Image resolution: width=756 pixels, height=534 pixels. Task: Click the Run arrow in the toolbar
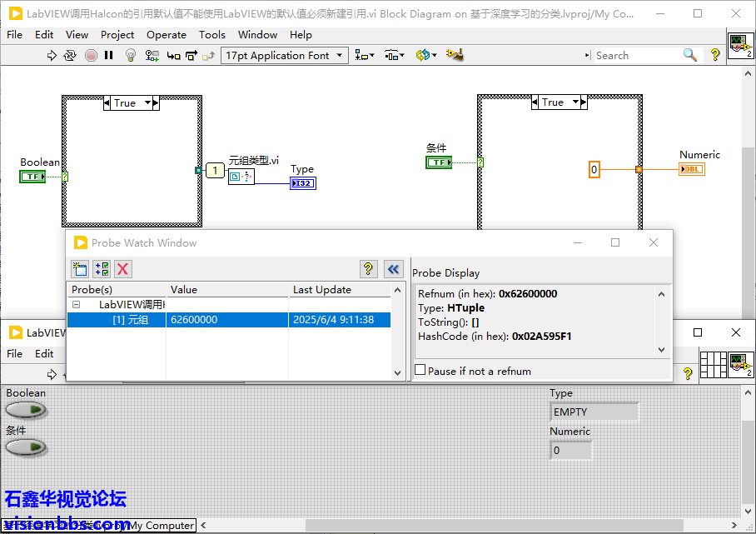52,55
